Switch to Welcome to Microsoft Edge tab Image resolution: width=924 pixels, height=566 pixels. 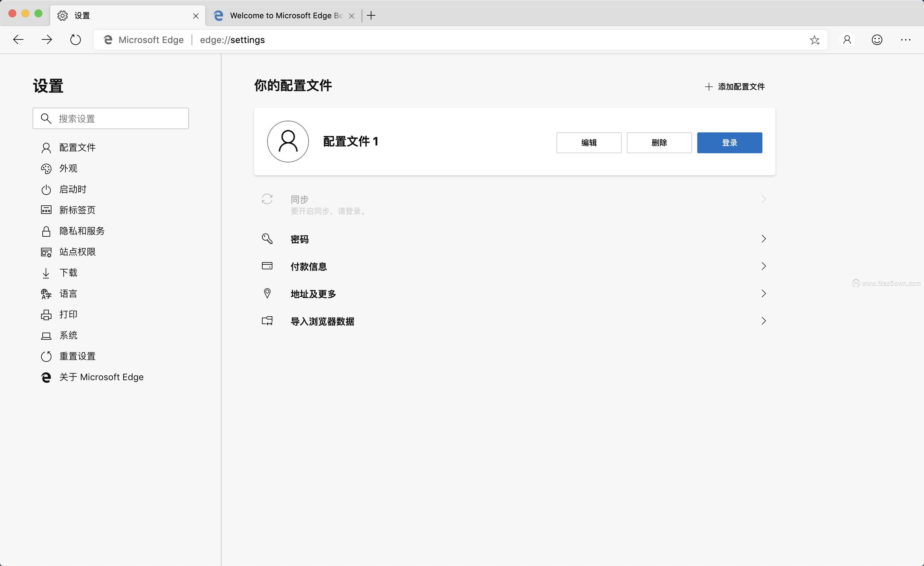pyautogui.click(x=281, y=15)
